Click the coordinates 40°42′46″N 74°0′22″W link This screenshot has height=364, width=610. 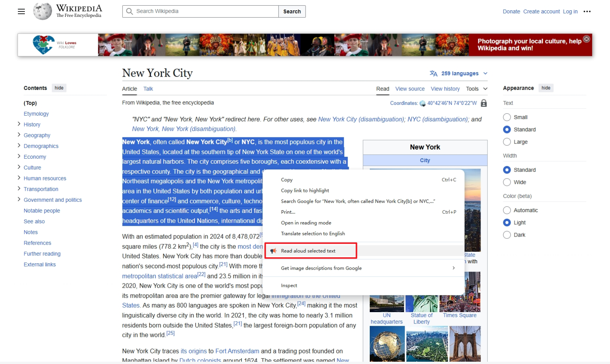click(452, 103)
